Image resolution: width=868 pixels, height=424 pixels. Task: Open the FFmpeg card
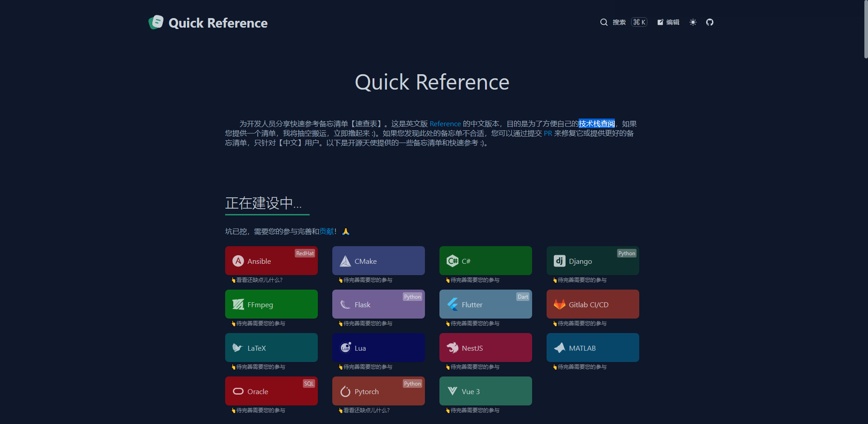(271, 304)
